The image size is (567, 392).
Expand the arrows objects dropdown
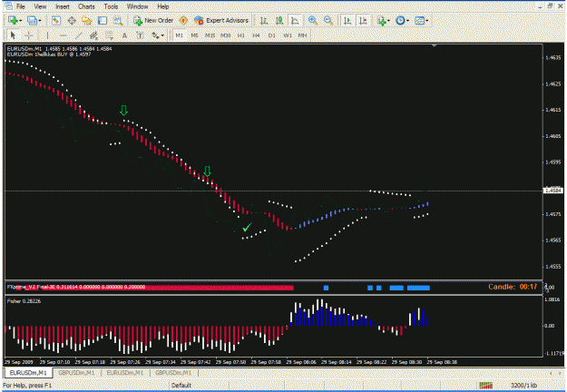(158, 35)
